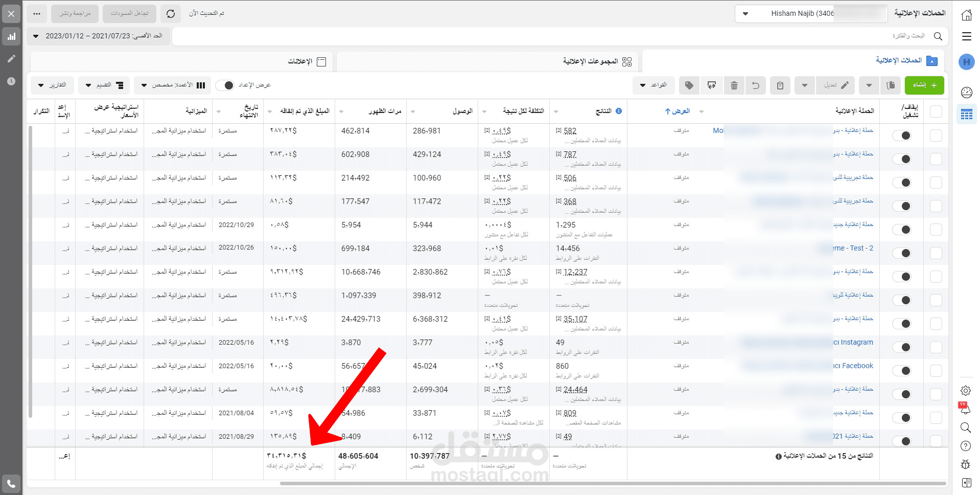
Task: Expand the dropdown arrow beside تعديل edit button
Action: tap(804, 85)
